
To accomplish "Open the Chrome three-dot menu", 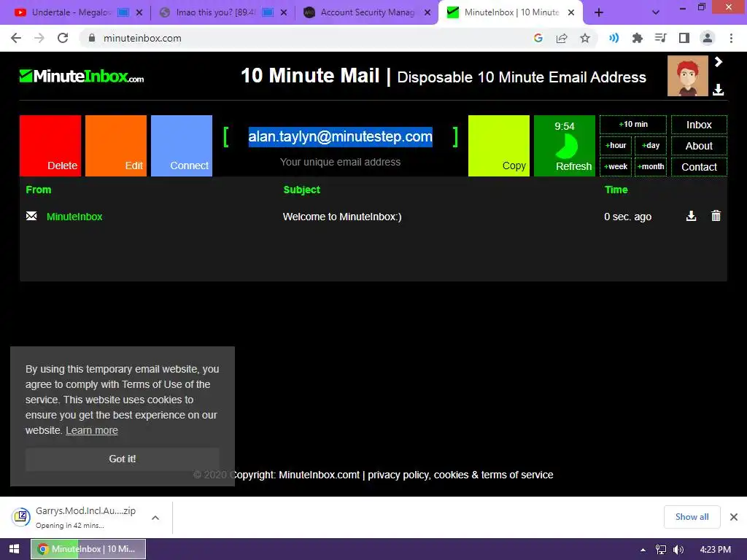I will click(x=731, y=38).
